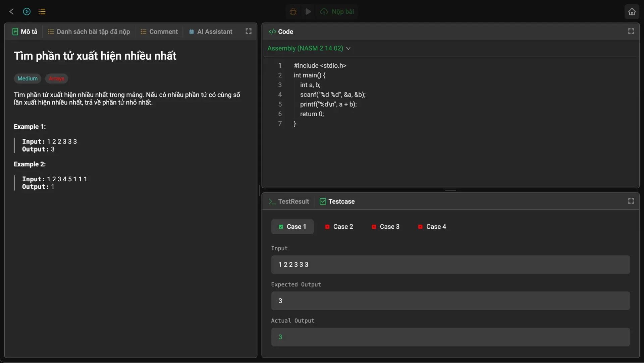Select the Case 2 test tab
Viewport: 644px width, 363px height.
click(339, 227)
